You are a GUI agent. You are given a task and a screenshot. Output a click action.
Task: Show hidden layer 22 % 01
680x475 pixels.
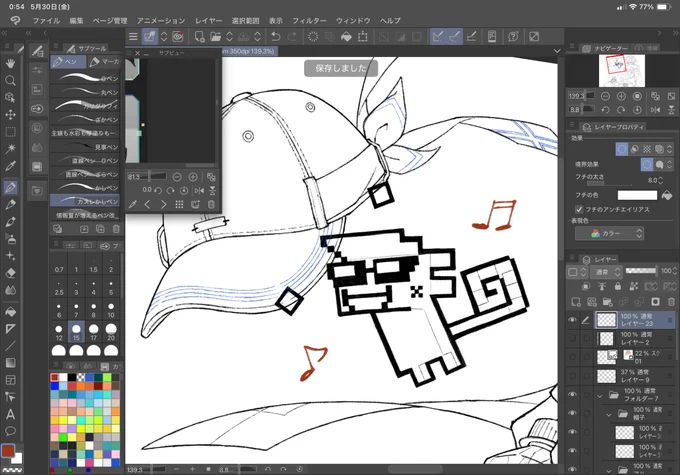click(x=572, y=357)
